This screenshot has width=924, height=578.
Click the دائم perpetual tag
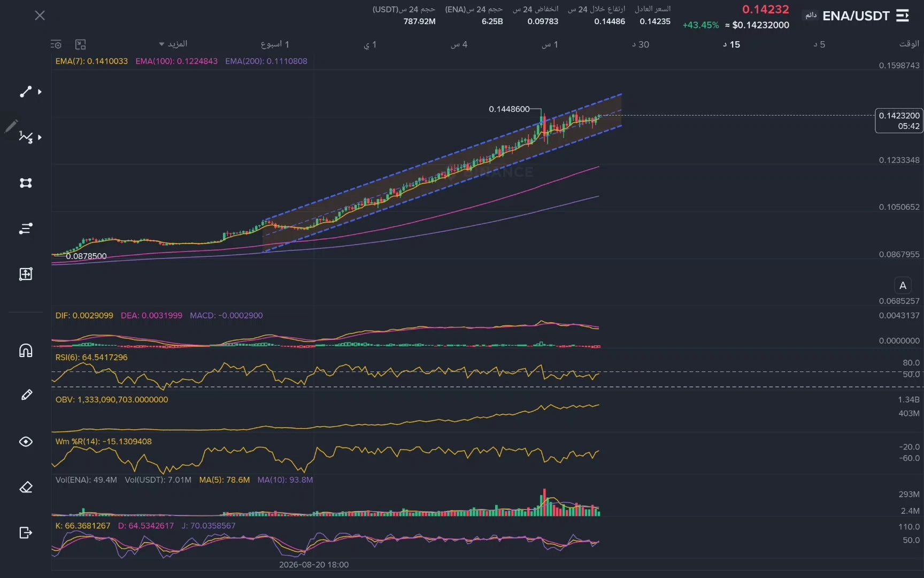pos(811,15)
